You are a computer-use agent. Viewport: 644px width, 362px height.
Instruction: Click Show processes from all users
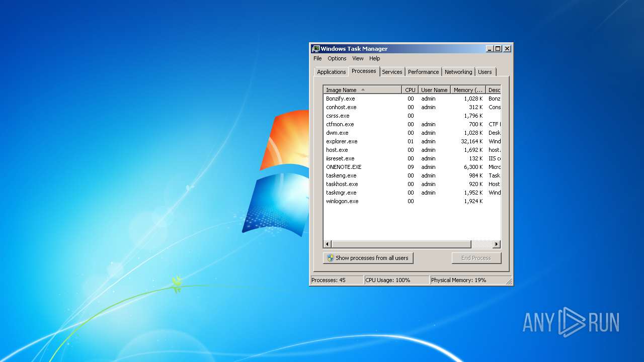pyautogui.click(x=368, y=258)
